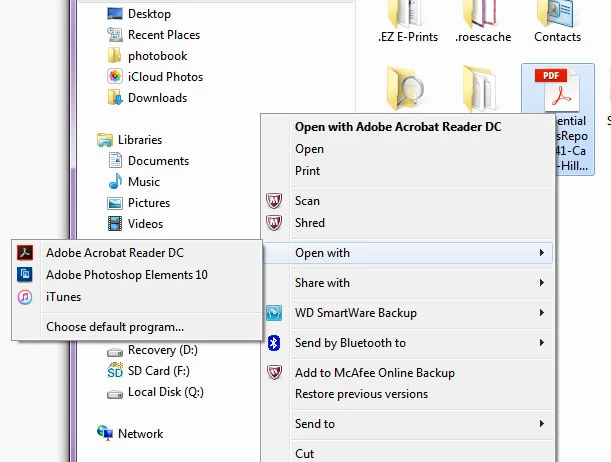The height and width of the screenshot is (462, 611).
Task: Click the WD SmartWare Backup icon
Action: pos(274,313)
